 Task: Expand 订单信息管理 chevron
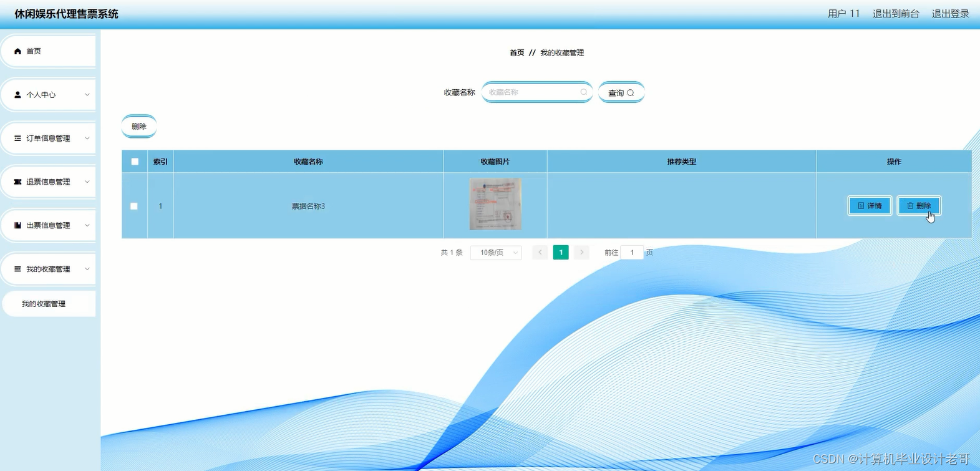click(x=87, y=138)
